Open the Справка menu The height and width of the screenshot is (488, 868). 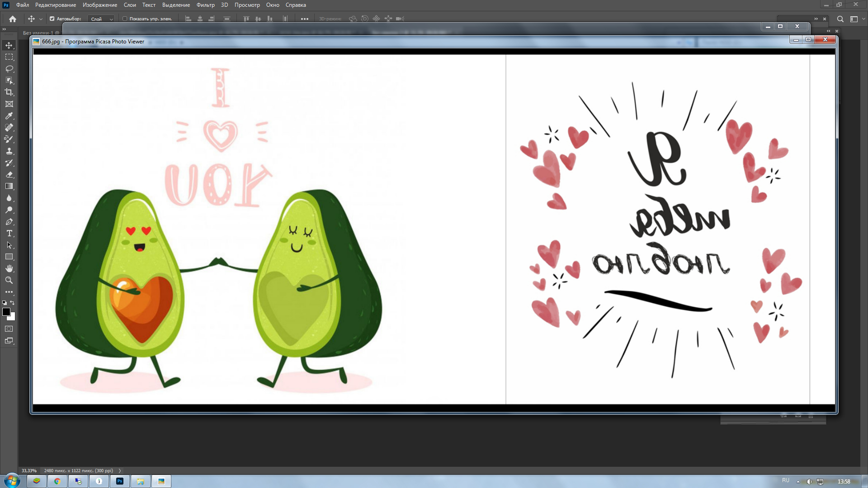(296, 5)
